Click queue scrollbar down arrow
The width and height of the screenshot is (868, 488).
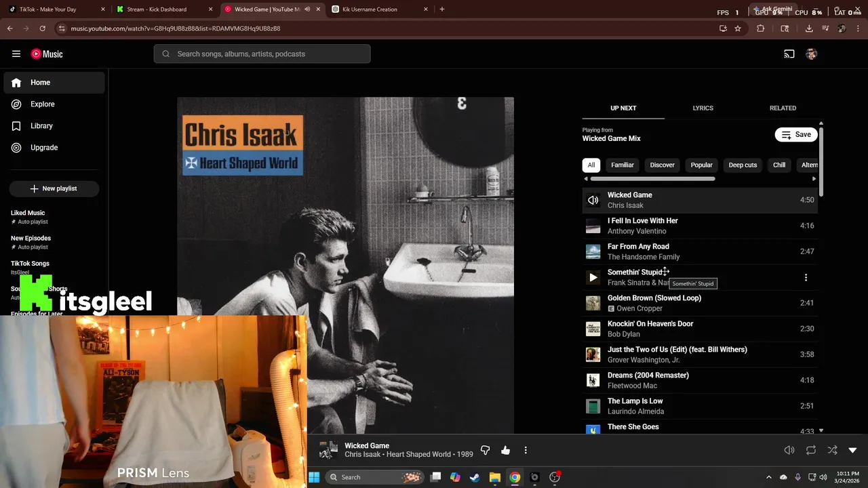[821, 430]
